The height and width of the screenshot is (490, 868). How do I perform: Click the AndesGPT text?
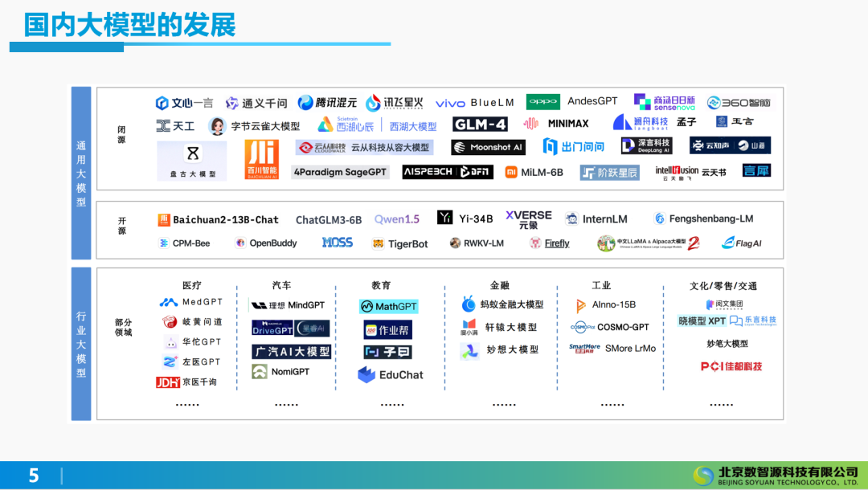pyautogui.click(x=592, y=101)
